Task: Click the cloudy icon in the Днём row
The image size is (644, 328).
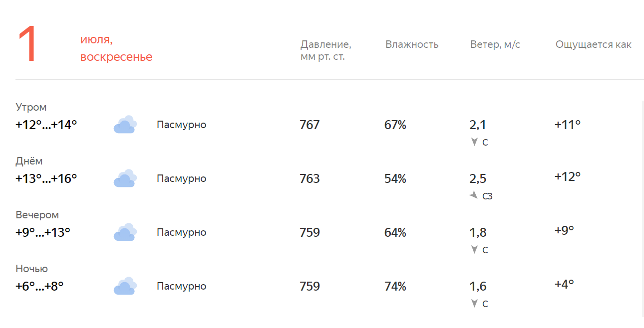Action: point(125,178)
